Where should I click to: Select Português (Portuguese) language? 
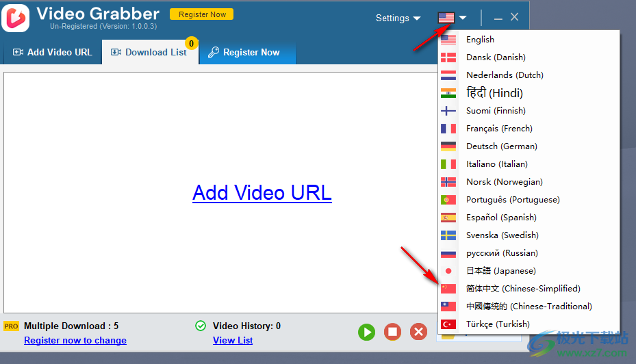(529, 200)
